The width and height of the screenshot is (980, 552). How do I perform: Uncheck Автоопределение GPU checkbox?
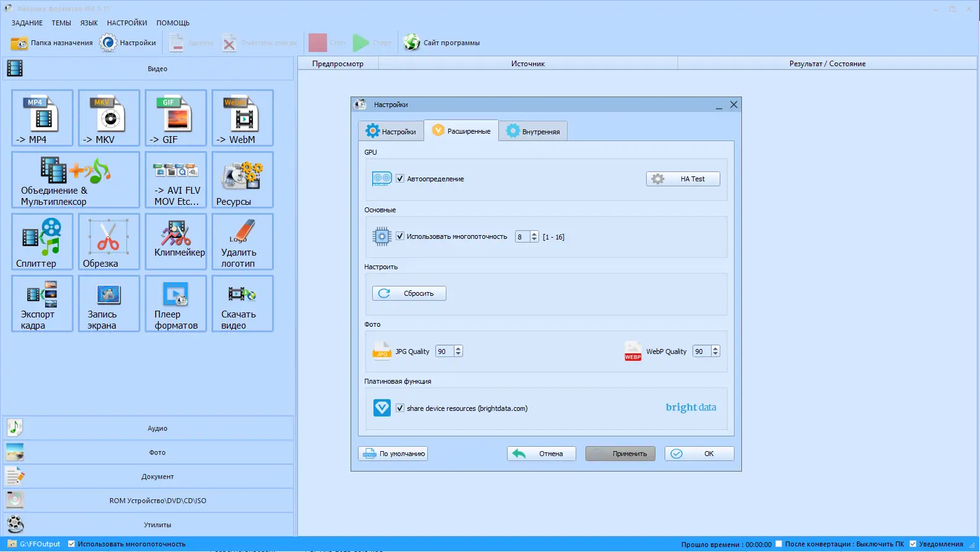pyautogui.click(x=400, y=179)
